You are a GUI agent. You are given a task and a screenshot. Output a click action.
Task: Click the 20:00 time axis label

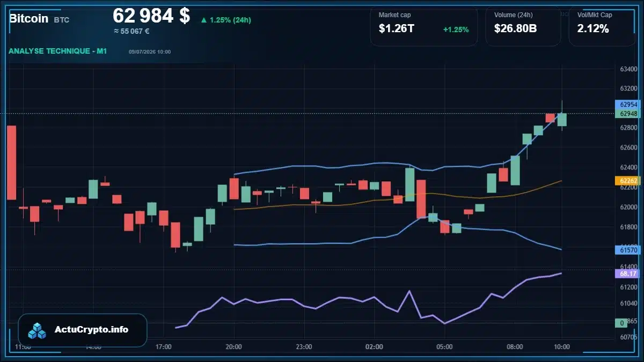233,347
